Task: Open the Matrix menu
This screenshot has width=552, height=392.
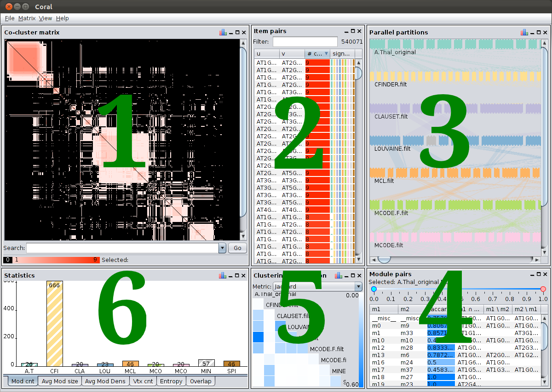Action: (27, 18)
